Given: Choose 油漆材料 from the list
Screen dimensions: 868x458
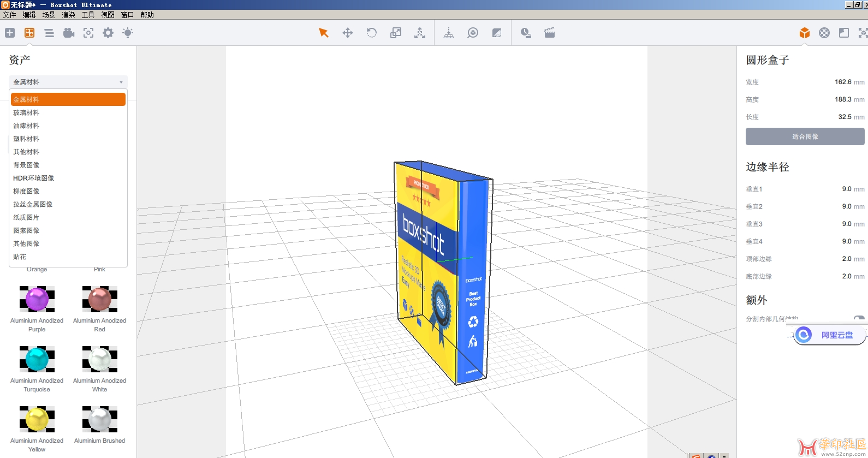Looking at the screenshot, I should 68,126.
